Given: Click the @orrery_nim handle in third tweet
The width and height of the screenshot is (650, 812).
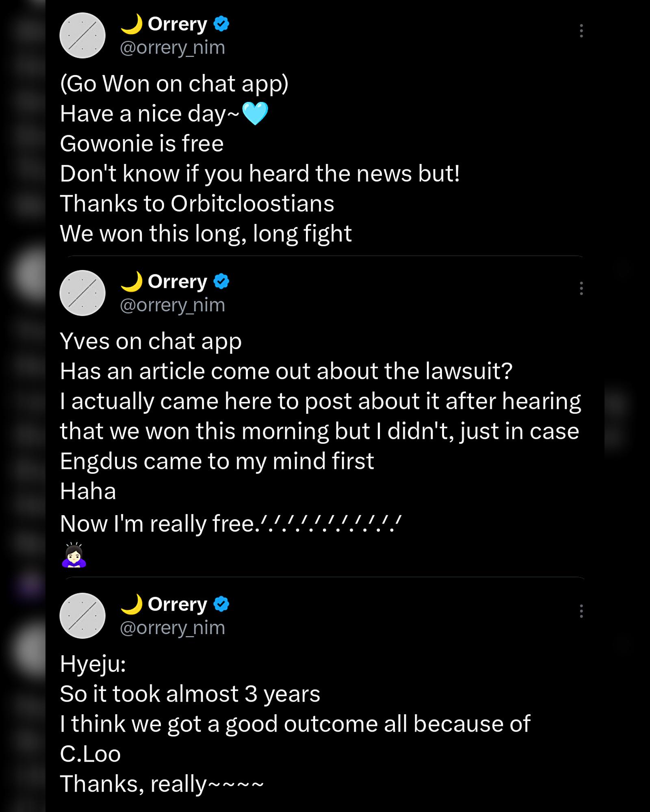Looking at the screenshot, I should coord(172,628).
